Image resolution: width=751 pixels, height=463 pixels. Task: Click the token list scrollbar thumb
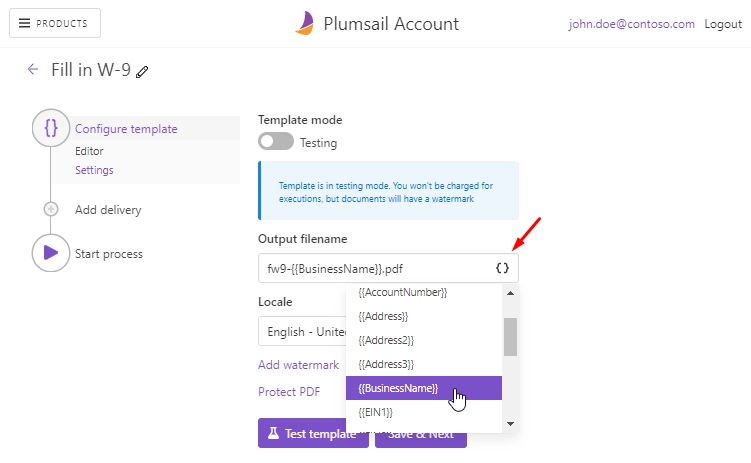coord(510,337)
